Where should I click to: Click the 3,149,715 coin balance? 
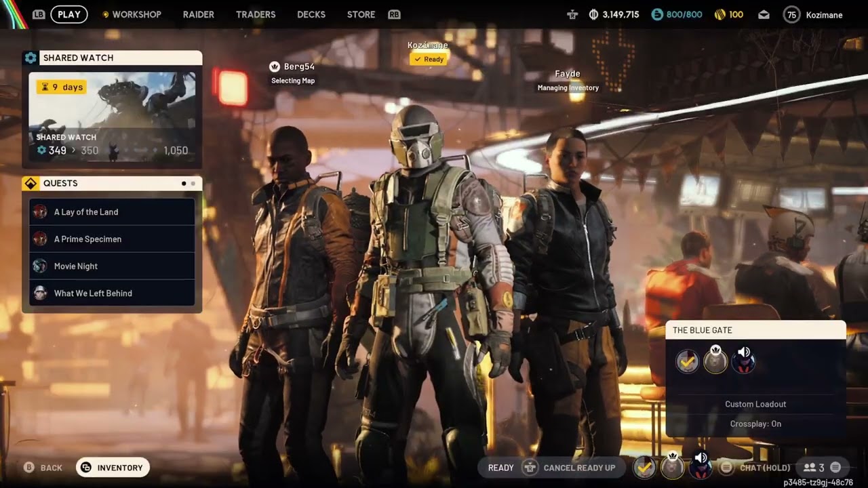click(620, 14)
